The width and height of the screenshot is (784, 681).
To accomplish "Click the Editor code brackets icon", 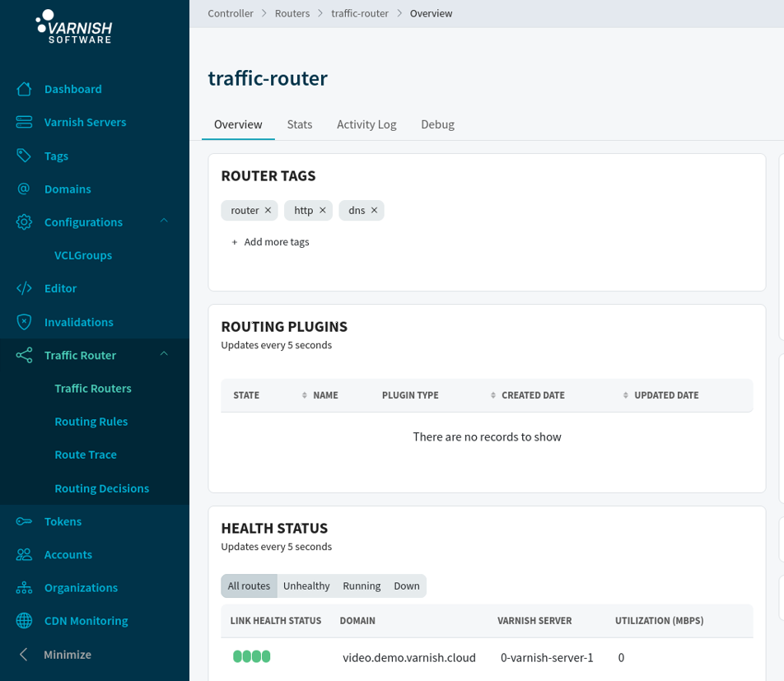I will coord(24,288).
